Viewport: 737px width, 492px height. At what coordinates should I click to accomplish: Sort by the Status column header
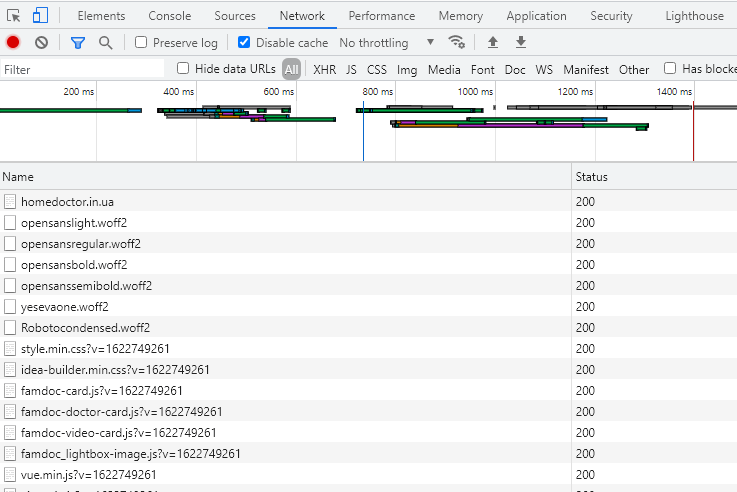tap(654, 177)
